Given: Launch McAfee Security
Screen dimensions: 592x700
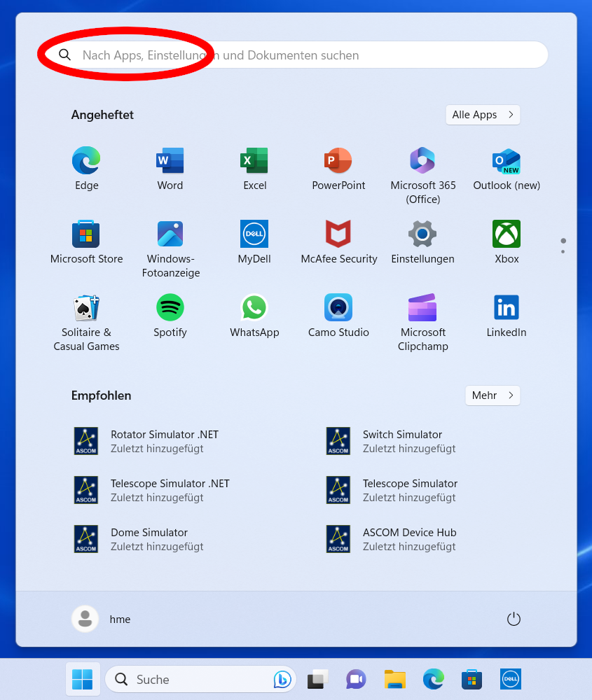Looking at the screenshot, I should pyautogui.click(x=338, y=241).
